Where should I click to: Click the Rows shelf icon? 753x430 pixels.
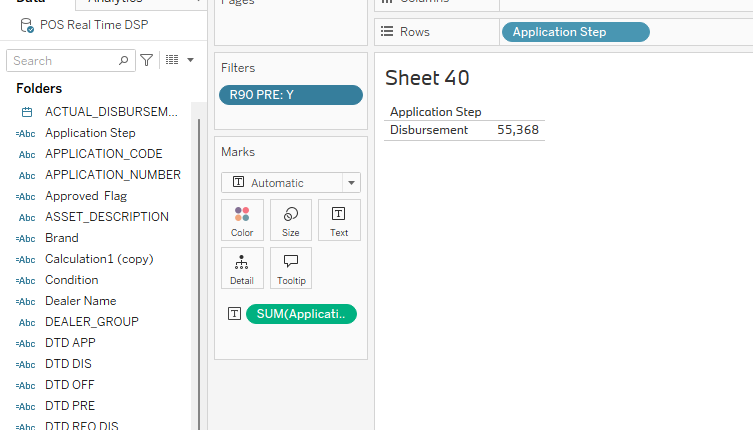[x=387, y=32]
